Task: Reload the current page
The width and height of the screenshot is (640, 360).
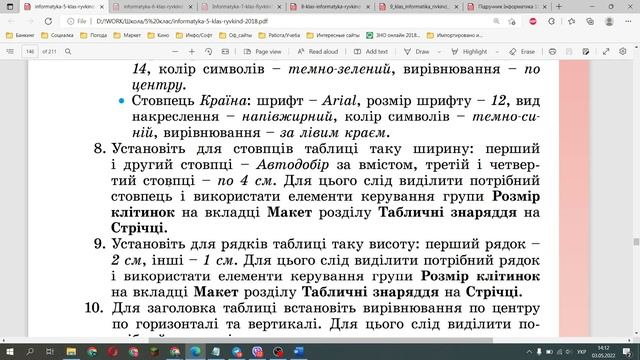Action: pos(48,21)
